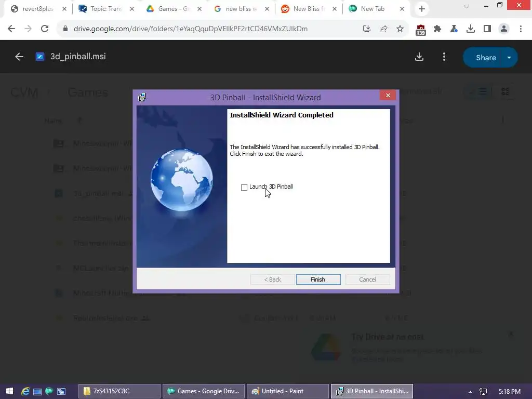Switch to Untitled - Paint taskbar window
The image size is (532, 399).
[288, 391]
